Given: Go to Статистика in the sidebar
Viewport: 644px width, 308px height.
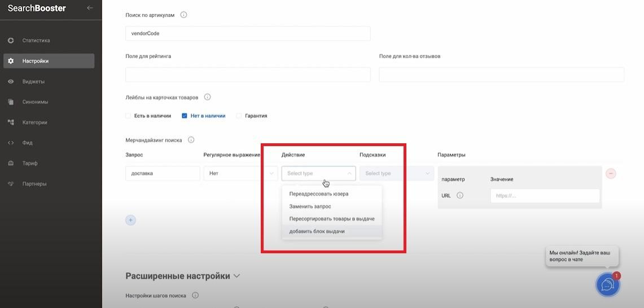Looking at the screenshot, I should tap(36, 41).
